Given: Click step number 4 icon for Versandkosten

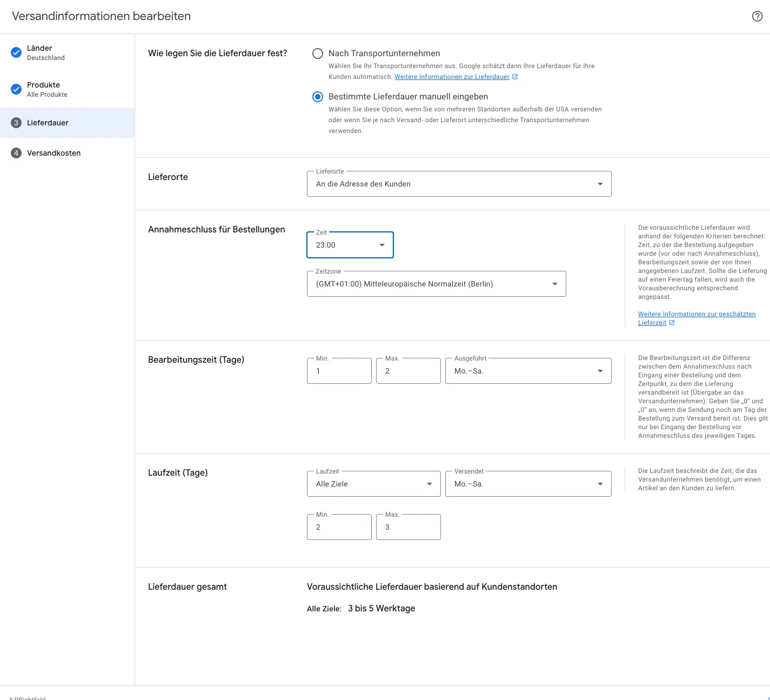Looking at the screenshot, I should [x=16, y=153].
